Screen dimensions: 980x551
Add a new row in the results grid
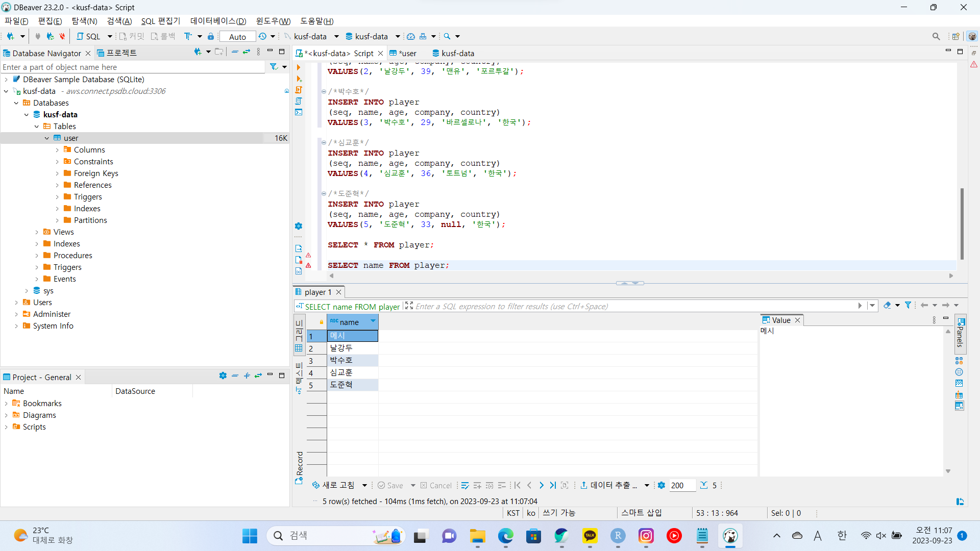477,485
